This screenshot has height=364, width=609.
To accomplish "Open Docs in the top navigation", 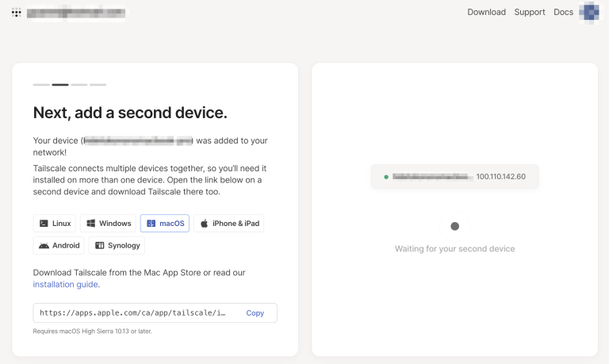I will [563, 13].
